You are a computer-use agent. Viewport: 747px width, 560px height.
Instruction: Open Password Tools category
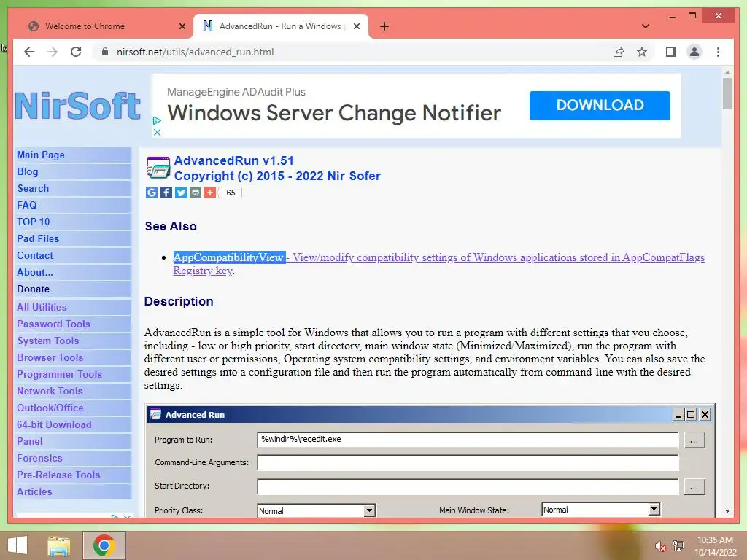53,324
